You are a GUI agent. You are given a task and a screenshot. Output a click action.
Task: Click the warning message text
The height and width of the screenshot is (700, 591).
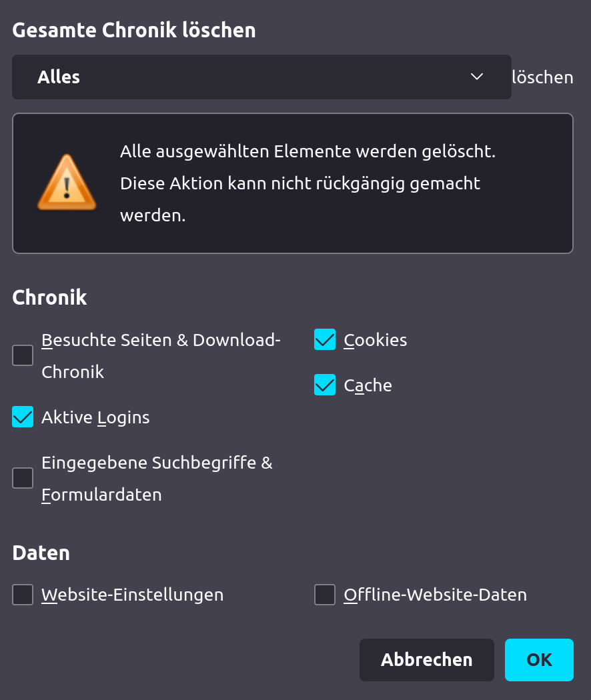(x=307, y=183)
